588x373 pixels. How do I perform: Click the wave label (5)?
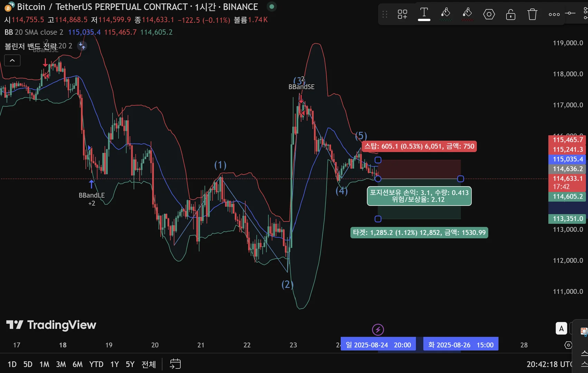(361, 136)
